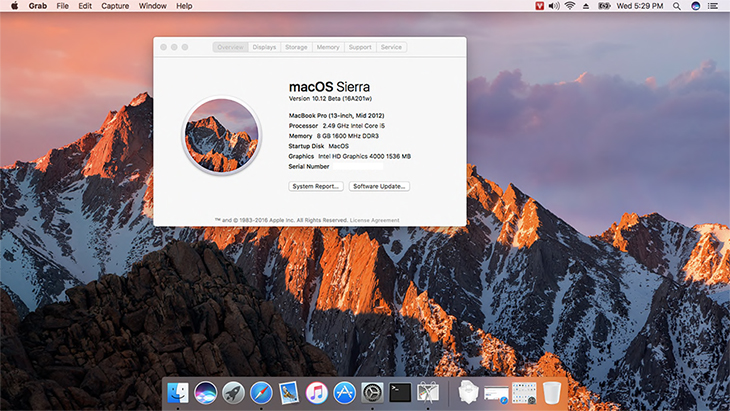Open the Grab application menu

tap(38, 6)
